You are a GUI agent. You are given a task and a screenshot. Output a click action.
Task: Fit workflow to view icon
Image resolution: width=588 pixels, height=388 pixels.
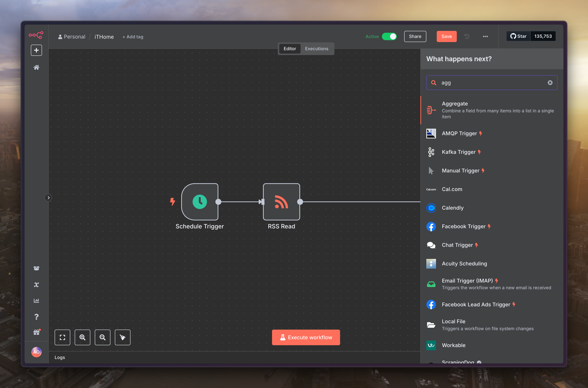[x=62, y=337]
